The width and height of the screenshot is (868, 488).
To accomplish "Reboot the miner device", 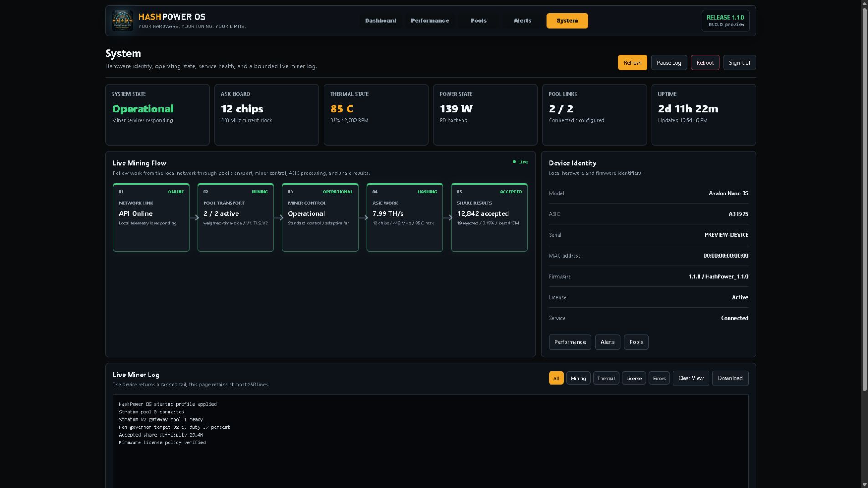I will (x=705, y=63).
